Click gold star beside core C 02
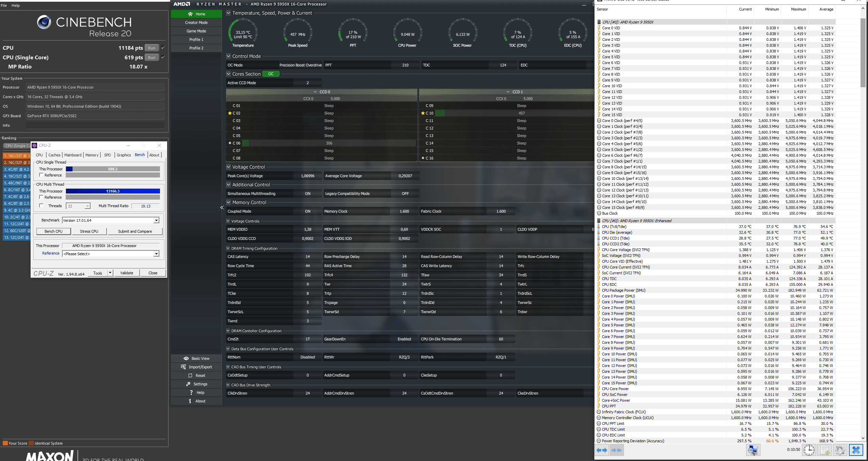 (230, 113)
